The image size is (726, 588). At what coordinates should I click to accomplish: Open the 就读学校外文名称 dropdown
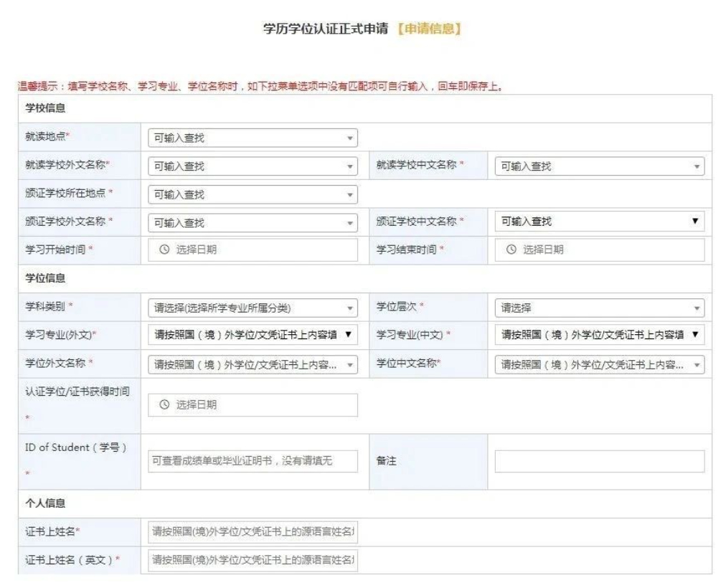point(252,166)
